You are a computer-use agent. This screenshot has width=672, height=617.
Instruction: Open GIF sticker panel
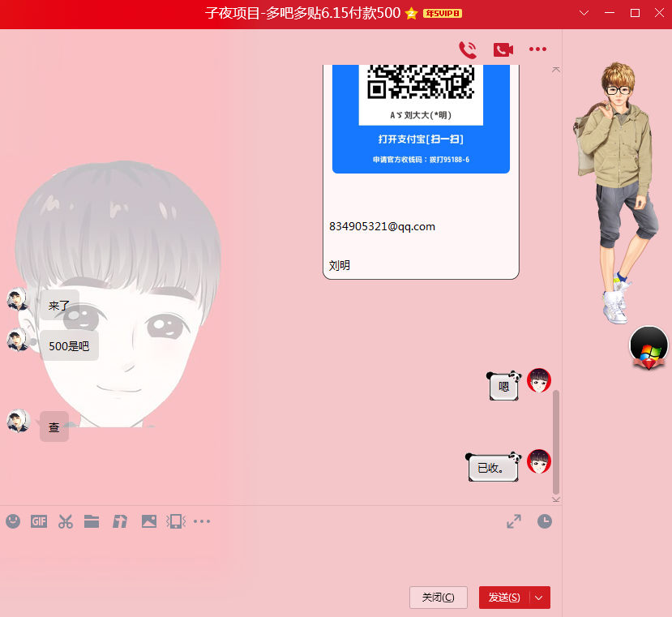click(39, 521)
